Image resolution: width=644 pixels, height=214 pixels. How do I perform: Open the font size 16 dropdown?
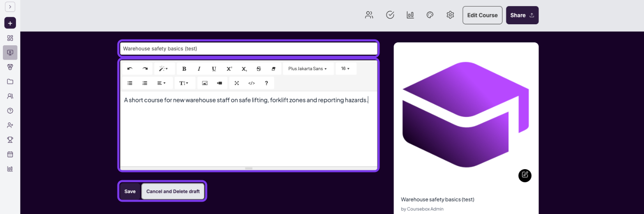345,69
